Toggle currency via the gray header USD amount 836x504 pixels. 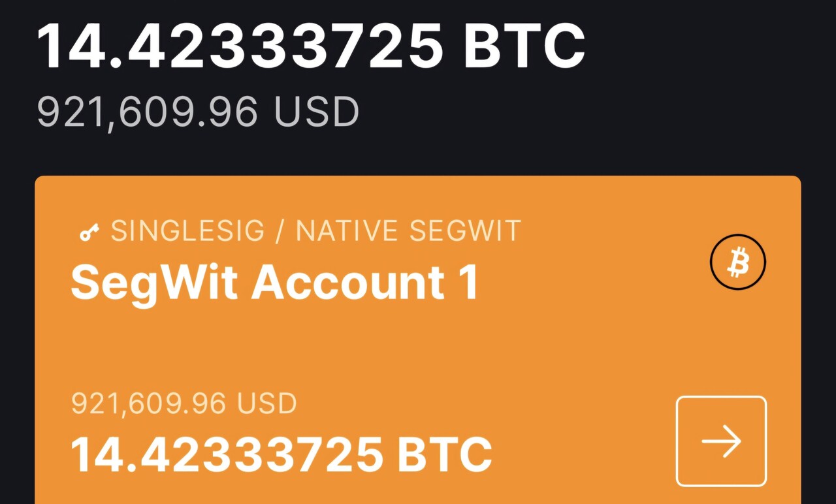(x=197, y=112)
